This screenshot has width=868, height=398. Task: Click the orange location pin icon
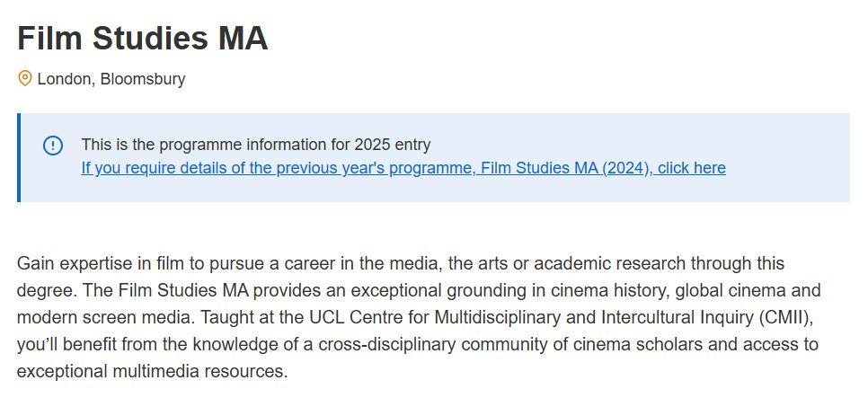(x=25, y=79)
